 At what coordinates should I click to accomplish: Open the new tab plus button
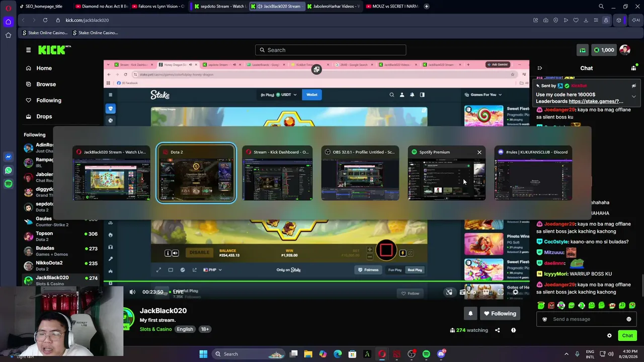tap(426, 7)
